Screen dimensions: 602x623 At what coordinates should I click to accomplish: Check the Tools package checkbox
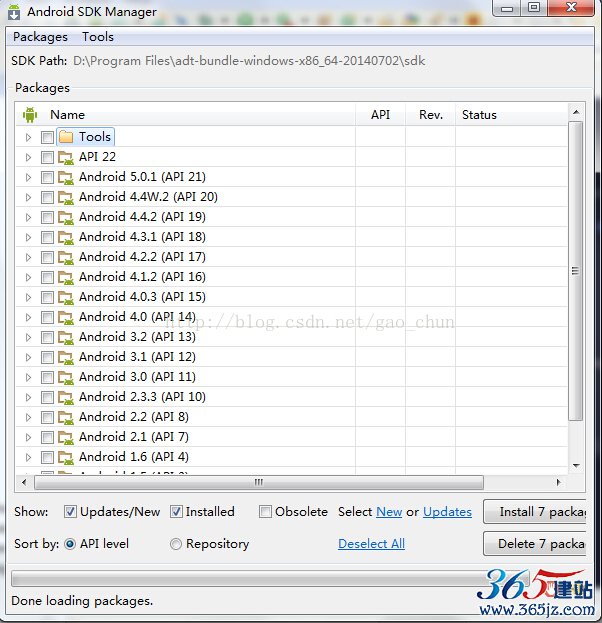coord(47,137)
